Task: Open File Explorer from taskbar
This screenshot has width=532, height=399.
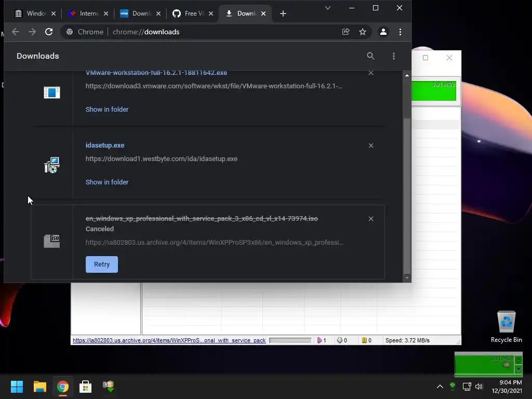Action: point(39,387)
